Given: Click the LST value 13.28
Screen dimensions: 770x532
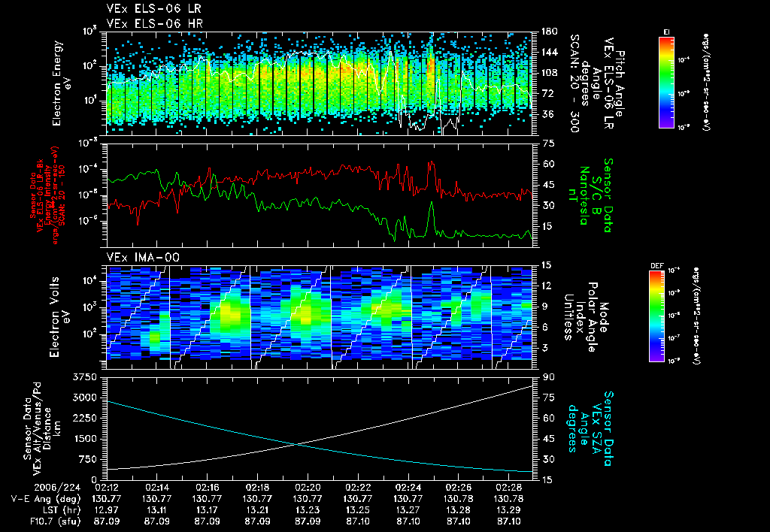Looking at the screenshot, I should click(458, 510).
